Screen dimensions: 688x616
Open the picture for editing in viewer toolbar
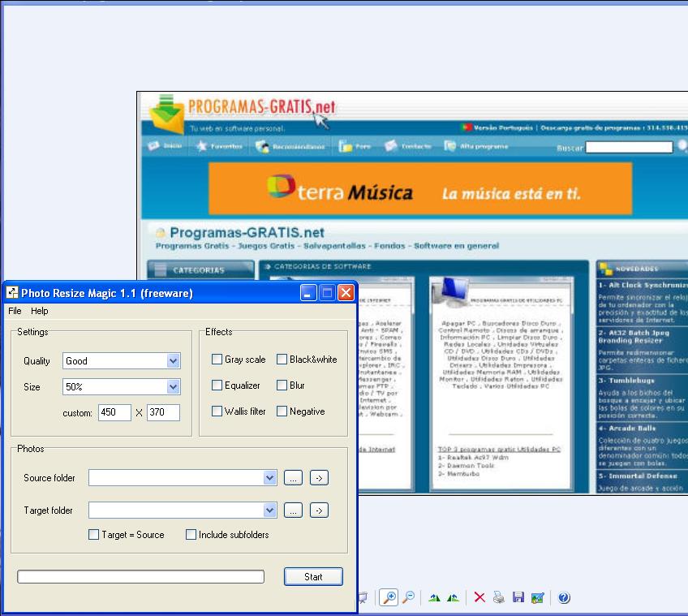(x=537, y=597)
